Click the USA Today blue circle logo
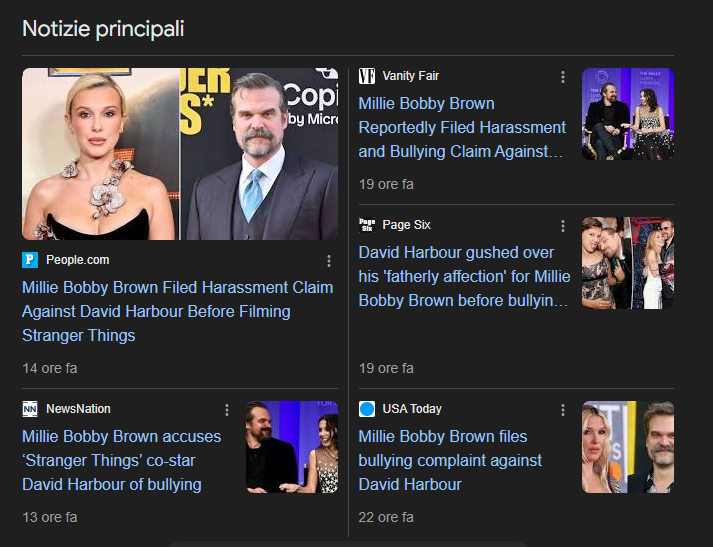Image resolution: width=713 pixels, height=547 pixels. [x=367, y=409]
